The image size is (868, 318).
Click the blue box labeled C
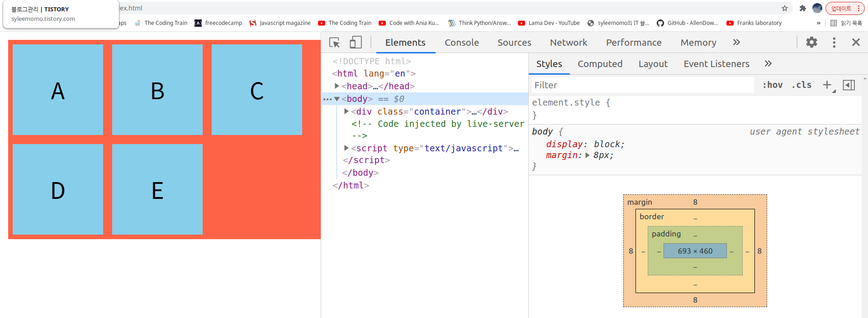[x=257, y=90]
